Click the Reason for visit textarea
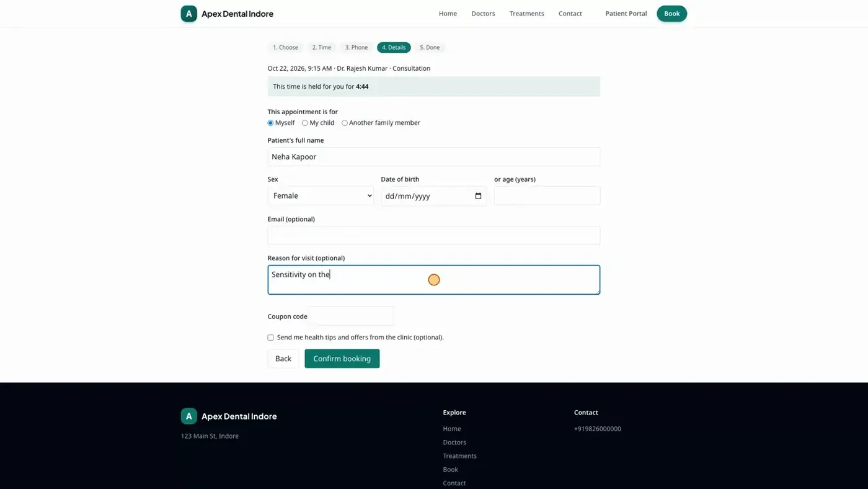This screenshot has width=868, height=489. point(434,280)
